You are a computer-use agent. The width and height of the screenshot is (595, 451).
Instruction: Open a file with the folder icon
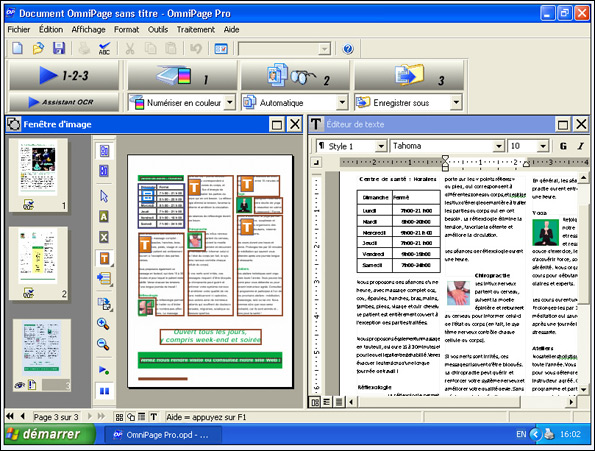coord(38,49)
